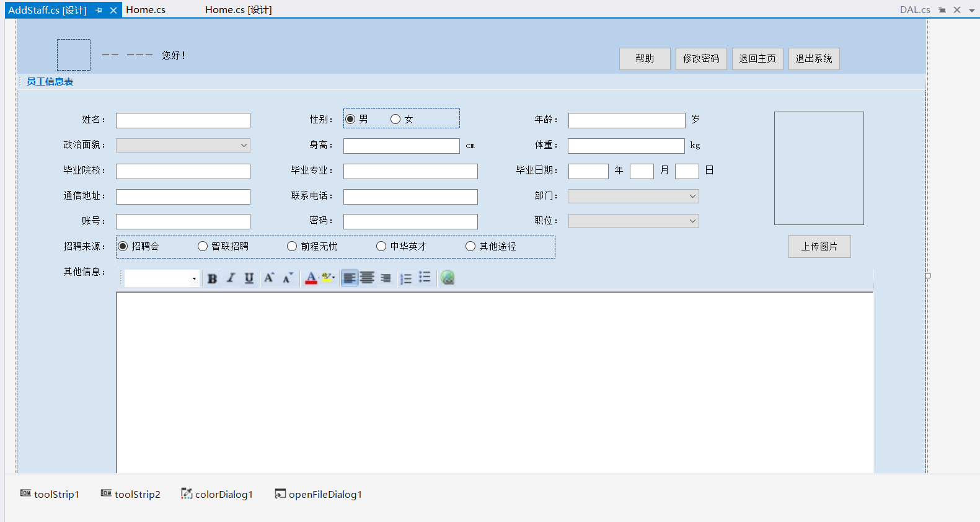The width and height of the screenshot is (980, 522).
Task: Open the DAL.cs preview tab
Action: 915,10
